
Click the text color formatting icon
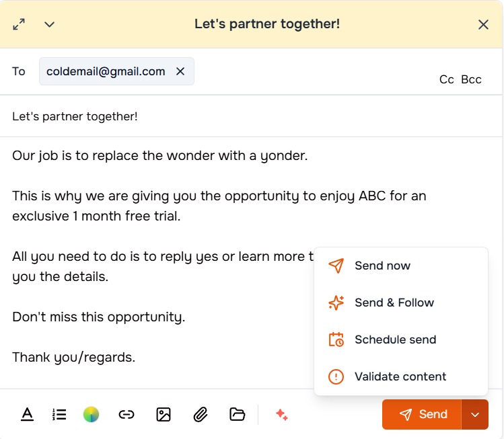(27, 415)
